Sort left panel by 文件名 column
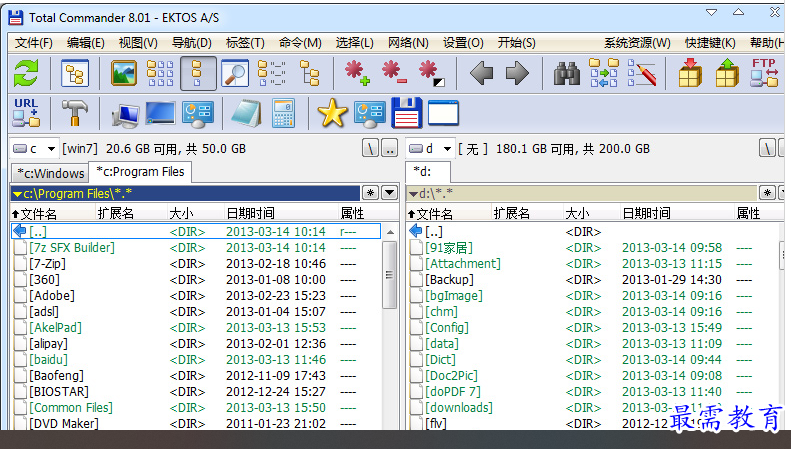 click(53, 213)
